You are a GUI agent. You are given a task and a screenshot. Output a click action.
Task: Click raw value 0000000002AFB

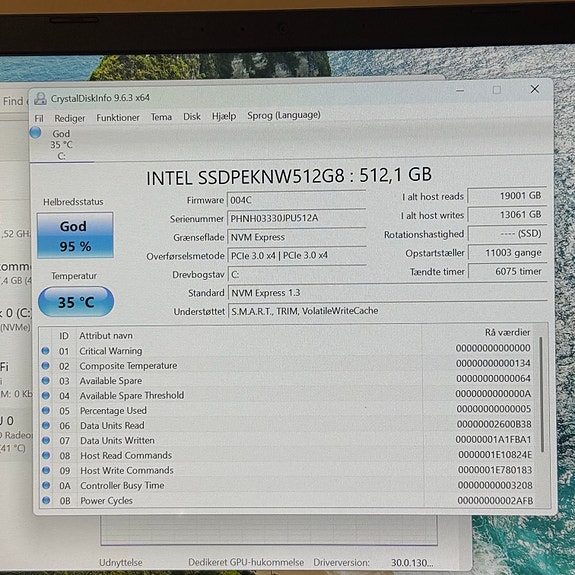(495, 500)
